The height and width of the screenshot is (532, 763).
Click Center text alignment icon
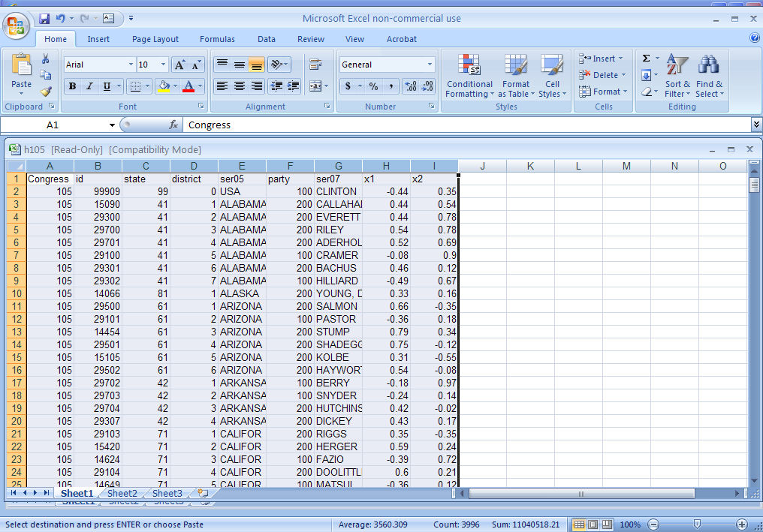click(240, 86)
